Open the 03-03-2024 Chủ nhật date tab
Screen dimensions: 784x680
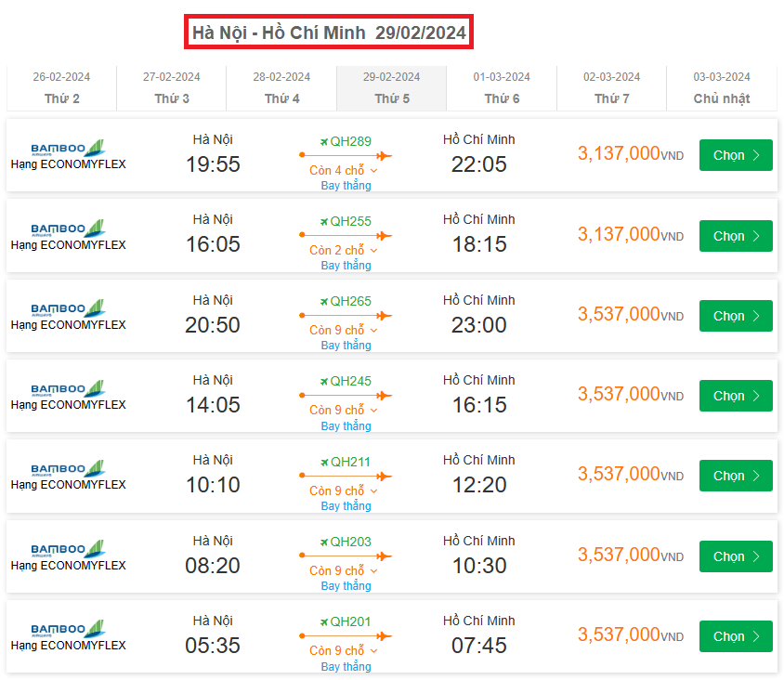pos(722,88)
